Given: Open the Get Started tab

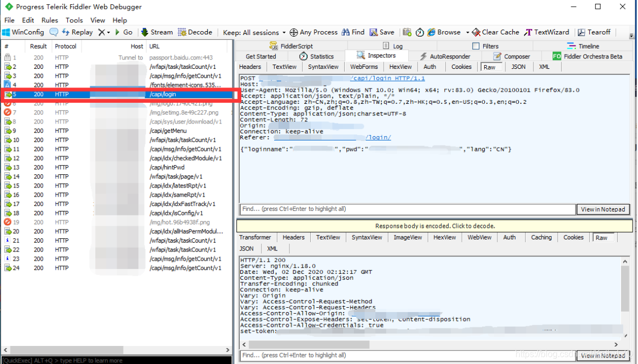Looking at the screenshot, I should point(261,56).
